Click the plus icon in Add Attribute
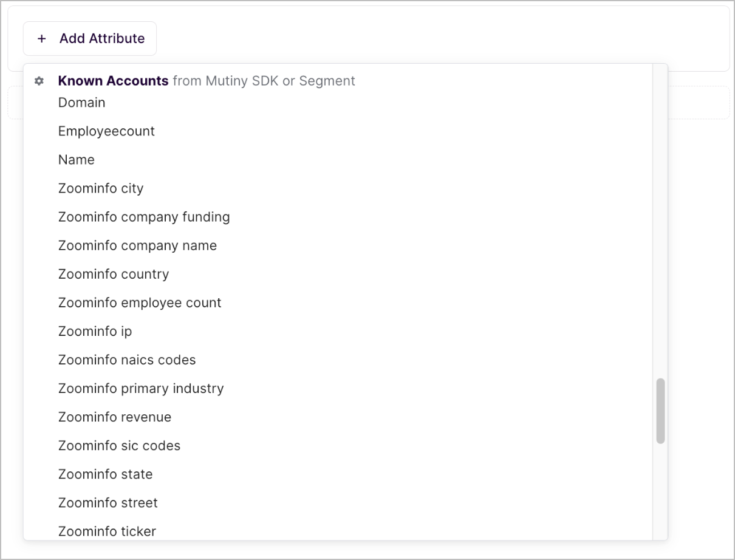Screen dimensions: 735x560 41,38
